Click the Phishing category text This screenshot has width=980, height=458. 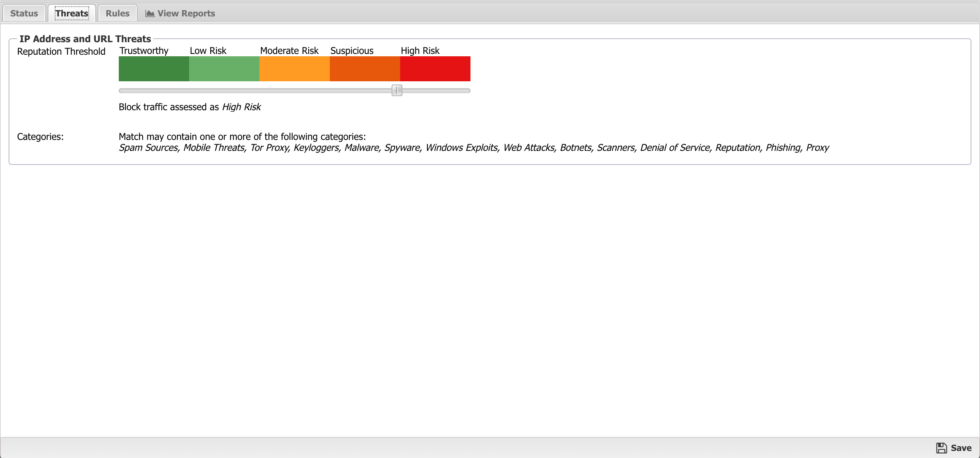point(783,148)
